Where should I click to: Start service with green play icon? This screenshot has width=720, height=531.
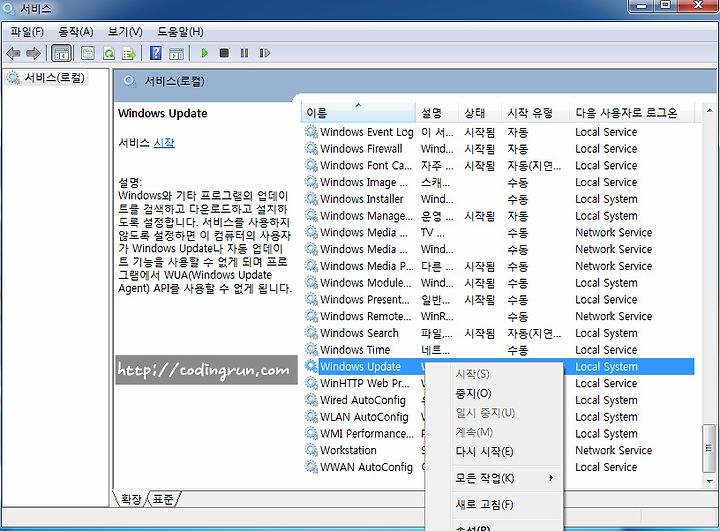coord(204,53)
